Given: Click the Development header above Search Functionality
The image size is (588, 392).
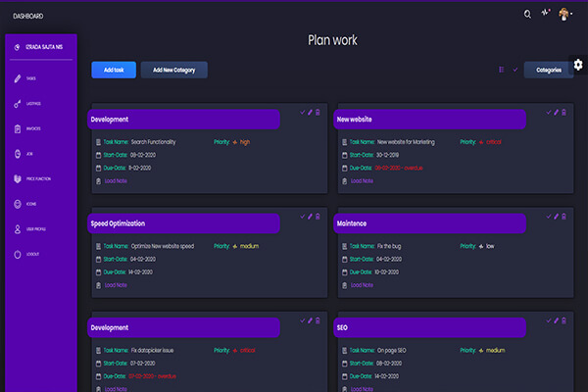Looking at the screenshot, I should (x=184, y=120).
